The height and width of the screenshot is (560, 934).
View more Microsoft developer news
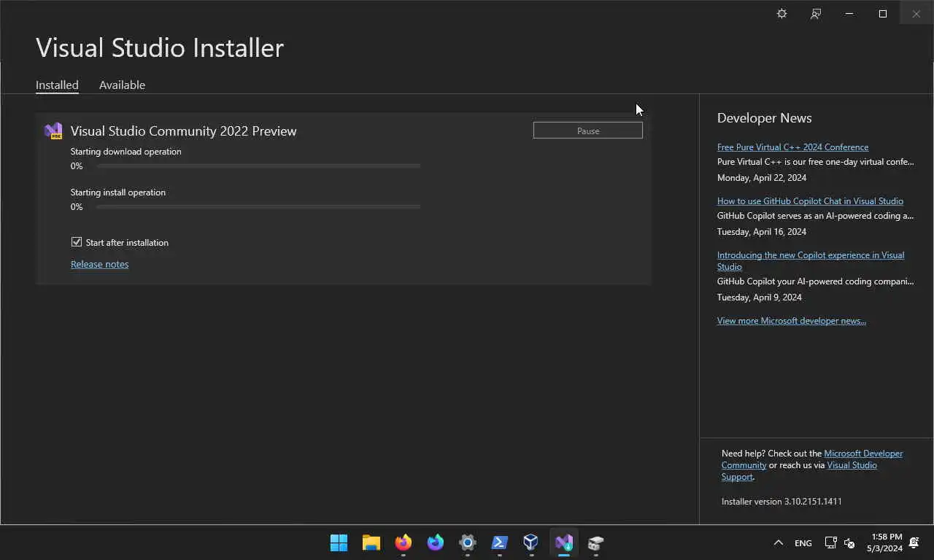(792, 321)
